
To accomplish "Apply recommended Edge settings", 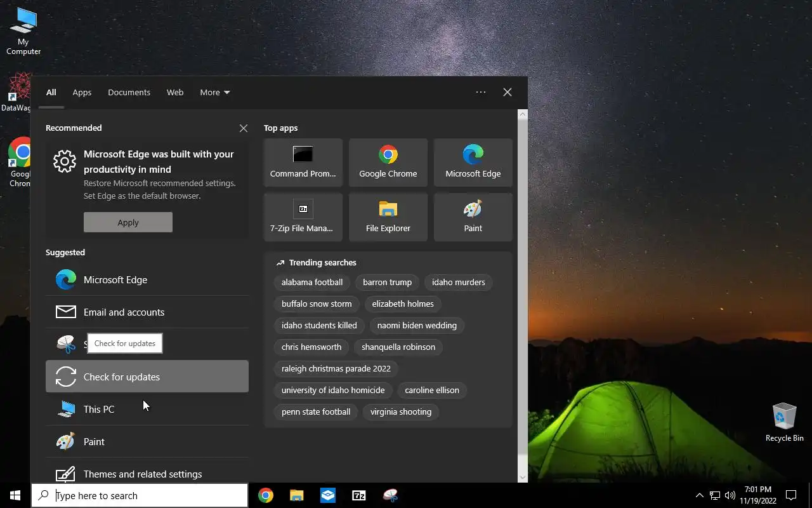I will (x=128, y=222).
